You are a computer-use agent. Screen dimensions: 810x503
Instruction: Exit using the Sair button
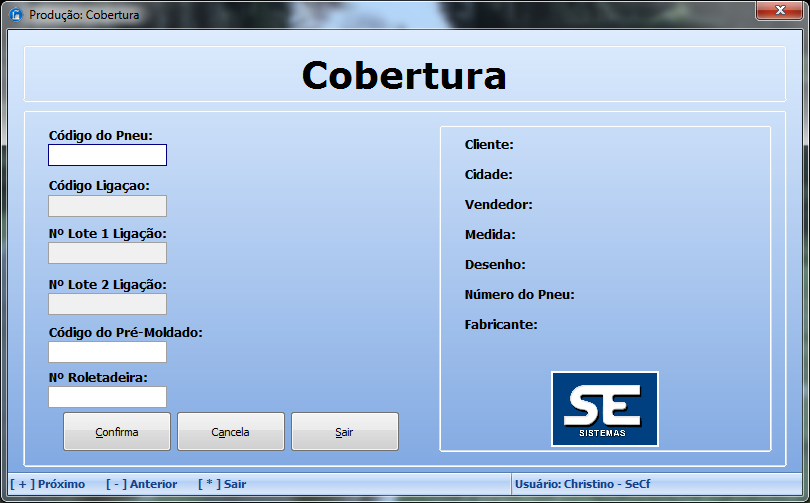point(344,432)
